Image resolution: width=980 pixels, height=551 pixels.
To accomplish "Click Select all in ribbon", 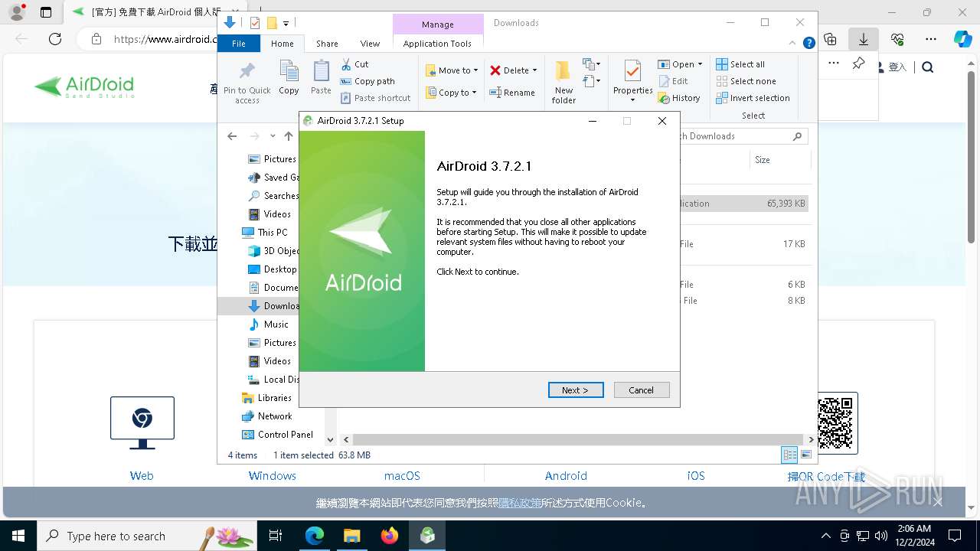I will click(740, 64).
